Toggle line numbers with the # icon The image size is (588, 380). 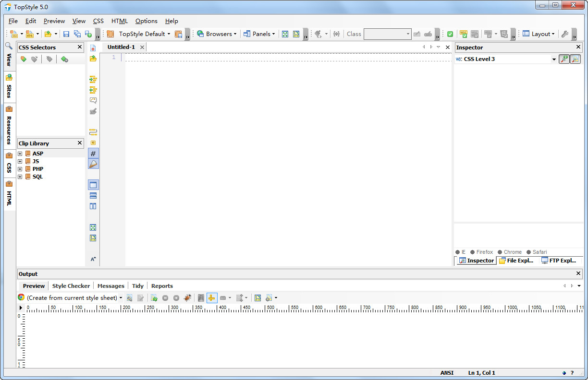click(x=93, y=154)
